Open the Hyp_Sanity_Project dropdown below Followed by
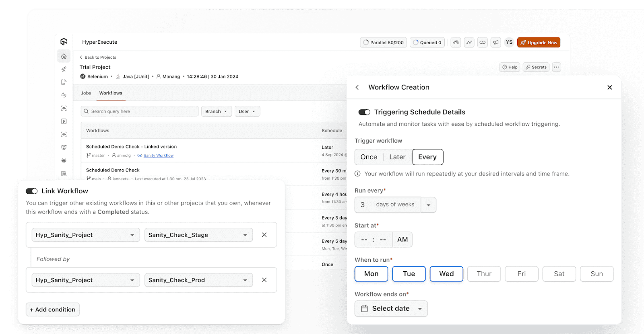This screenshot has height=334, width=644. 86,280
